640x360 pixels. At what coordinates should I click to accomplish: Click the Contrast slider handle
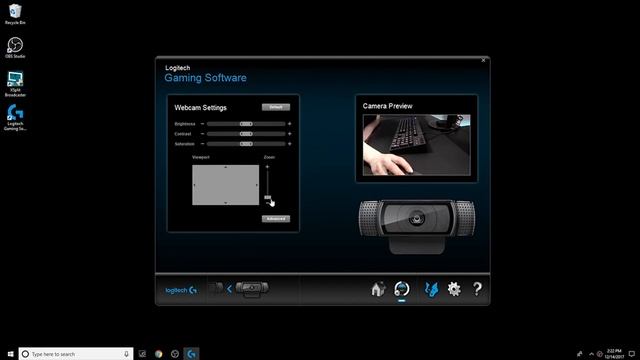point(246,134)
